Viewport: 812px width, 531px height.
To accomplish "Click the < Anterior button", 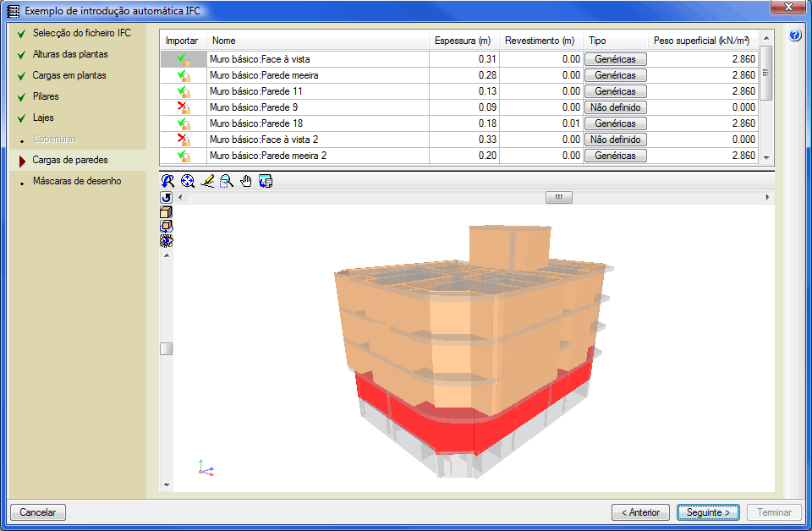I will pyautogui.click(x=640, y=512).
